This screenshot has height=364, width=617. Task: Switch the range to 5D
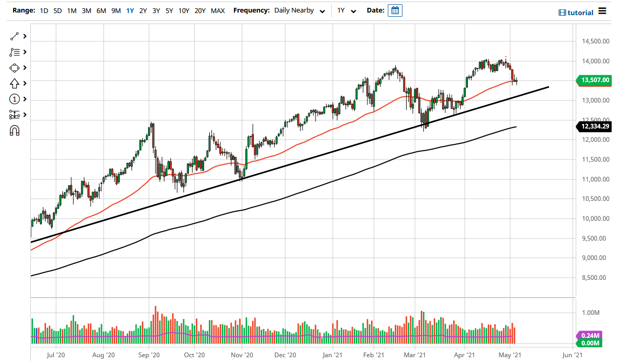point(58,10)
